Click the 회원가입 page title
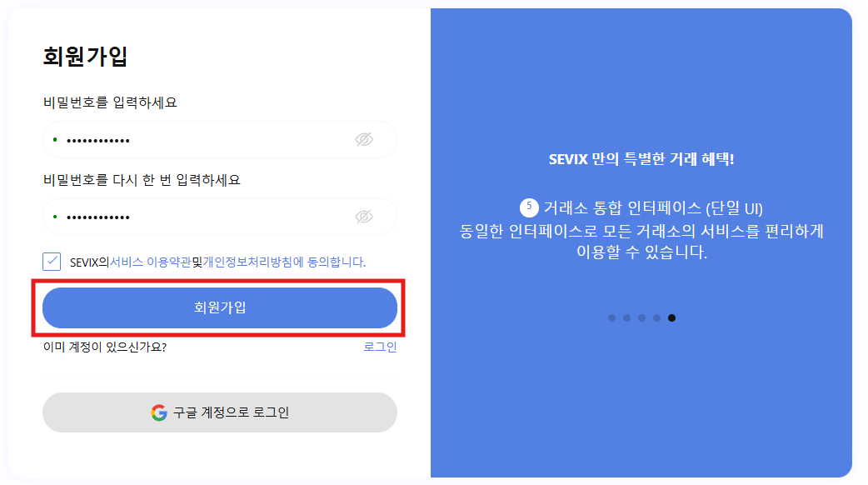 click(x=85, y=57)
